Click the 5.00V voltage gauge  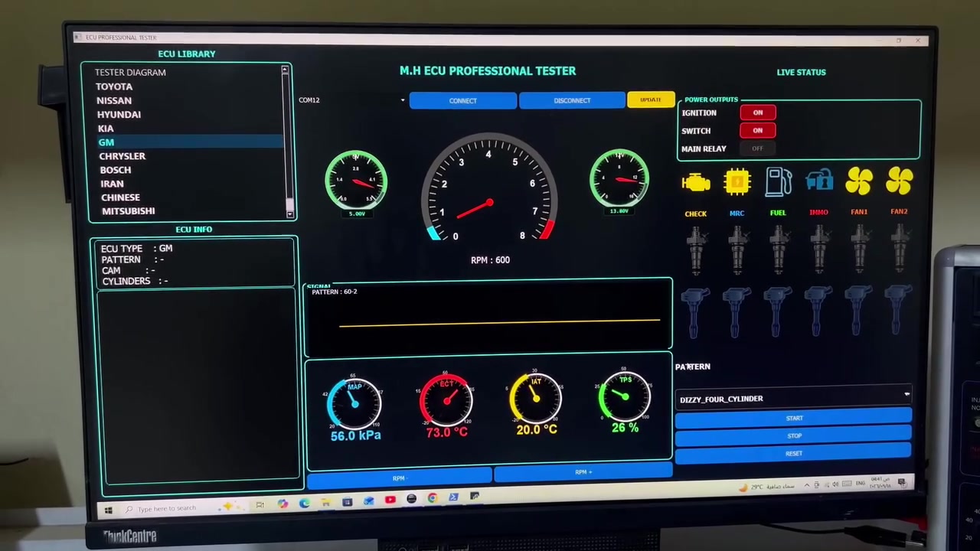tap(356, 181)
